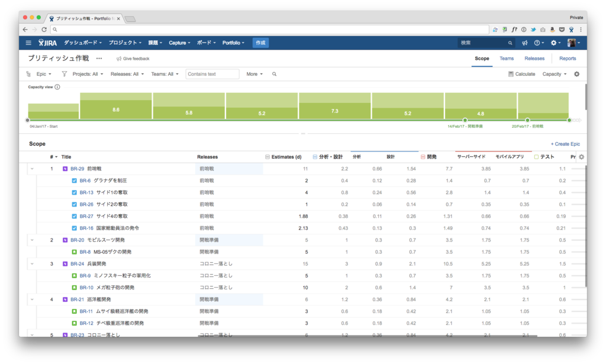The width and height of the screenshot is (606, 364).
Task: Collapse epic BR-21 row
Action: pos(32,299)
